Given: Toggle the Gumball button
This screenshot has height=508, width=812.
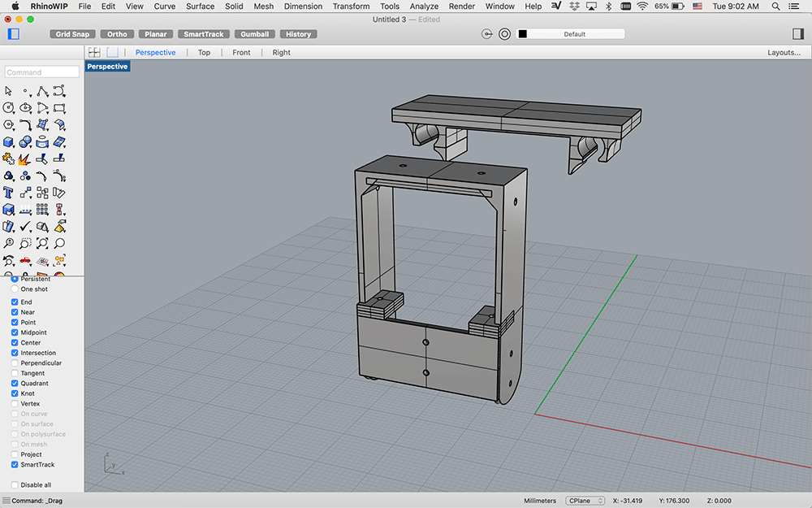Looking at the screenshot, I should (x=255, y=34).
